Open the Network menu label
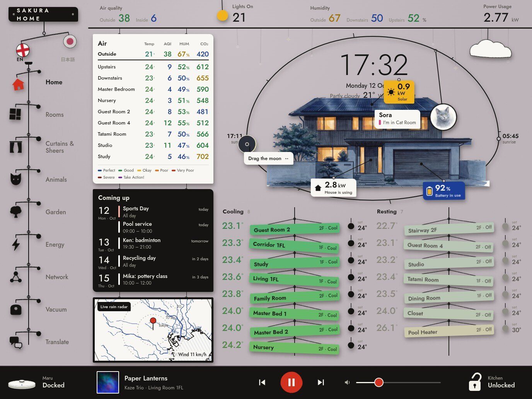 tap(57, 277)
